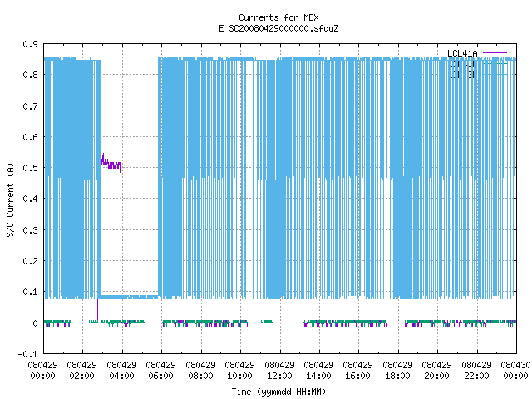Viewport: 532px width, 399px height.
Task: Click the purple LCL41A plateau near 0.5 A
Action: click(111, 165)
